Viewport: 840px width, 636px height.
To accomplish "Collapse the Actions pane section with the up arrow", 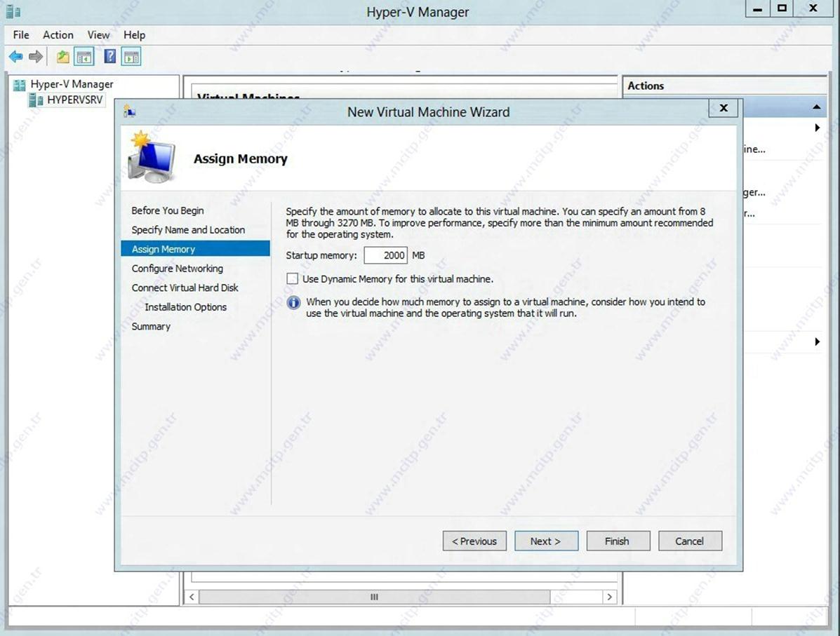I will 816,107.
